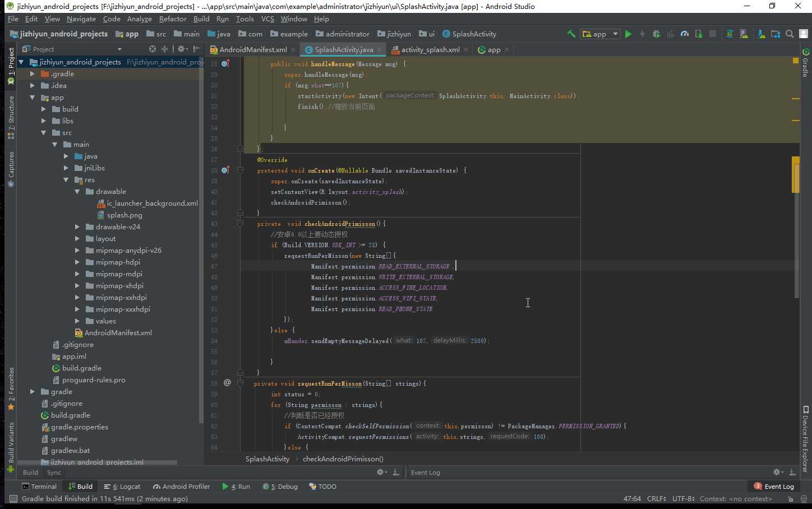The height and width of the screenshot is (509, 812).
Task: Open the File menu
Action: coord(13,18)
